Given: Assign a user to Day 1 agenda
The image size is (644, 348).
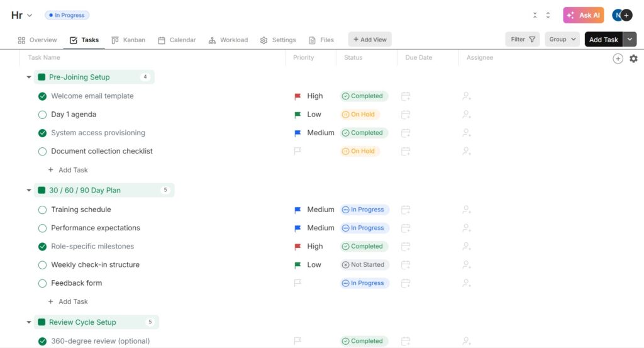Looking at the screenshot, I should tap(466, 115).
